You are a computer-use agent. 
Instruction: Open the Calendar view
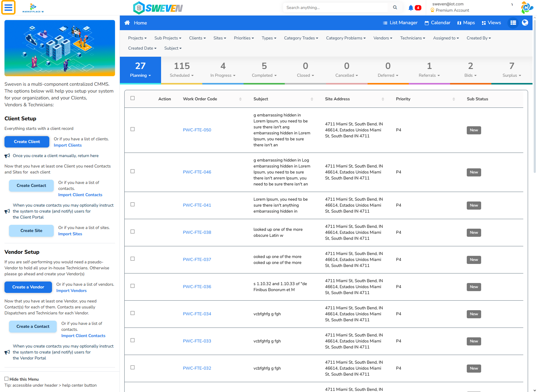point(437,23)
